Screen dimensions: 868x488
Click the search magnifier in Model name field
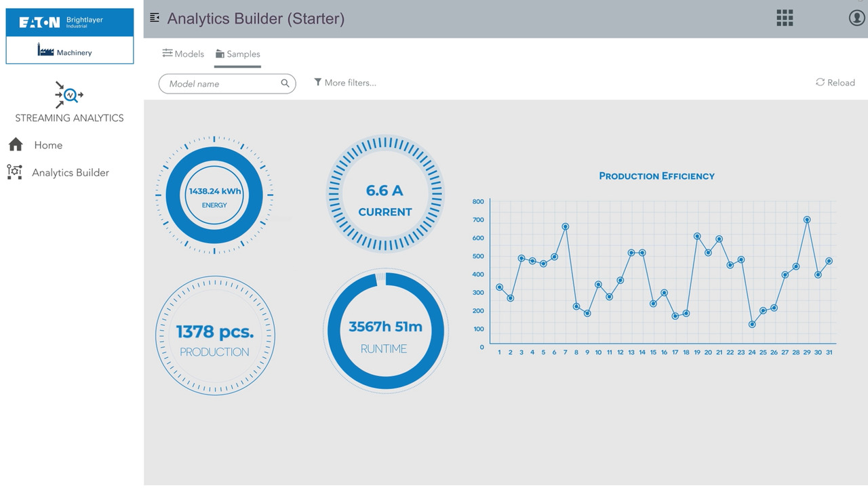tap(285, 83)
